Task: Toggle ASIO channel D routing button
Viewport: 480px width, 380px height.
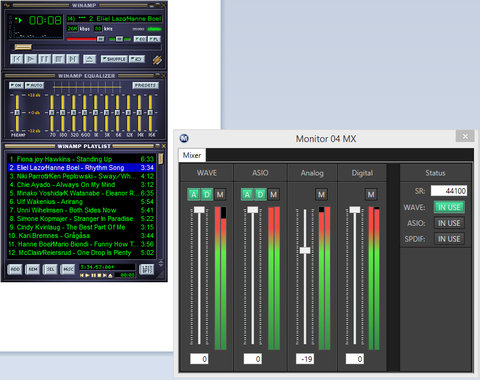Action: coord(260,194)
